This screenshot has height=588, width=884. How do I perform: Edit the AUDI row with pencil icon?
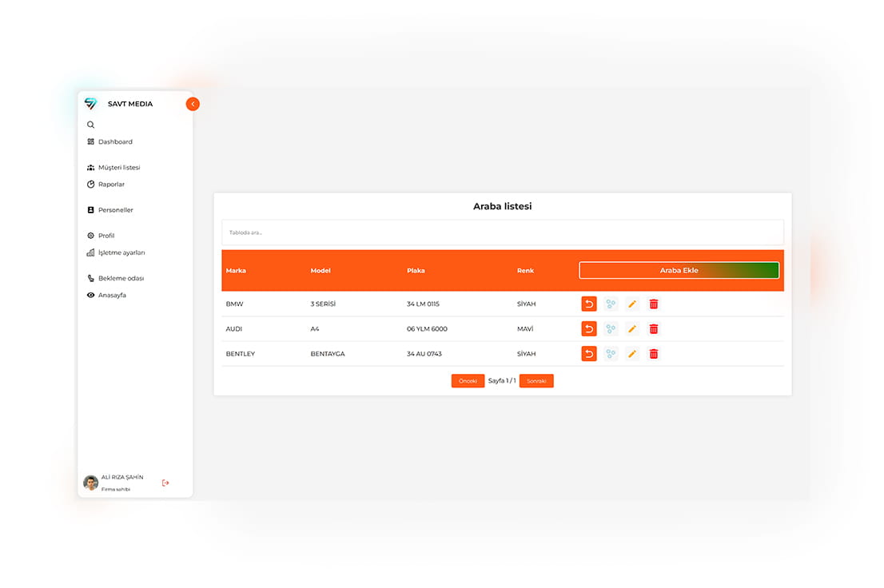[632, 329]
